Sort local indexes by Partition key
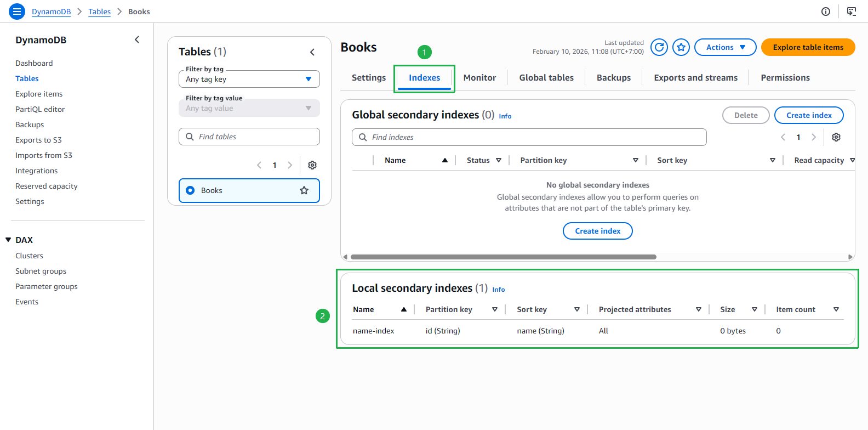This screenshot has height=430, width=868. pyautogui.click(x=495, y=309)
